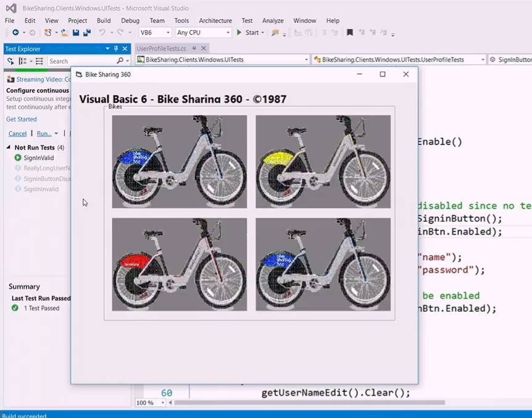Click the Cancel link in Test Explorer
The image size is (532, 418).
tap(17, 133)
